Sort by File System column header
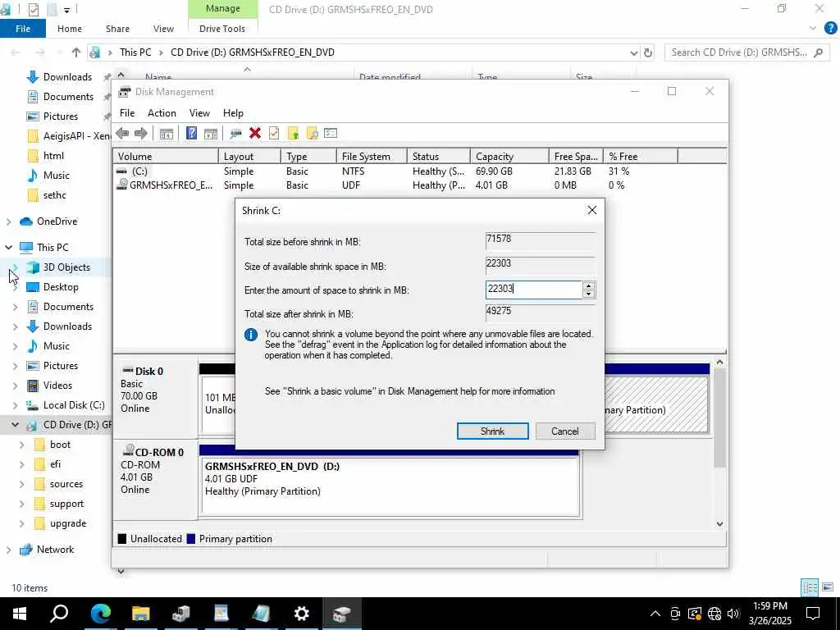Image resolution: width=840 pixels, height=630 pixels. tap(372, 157)
